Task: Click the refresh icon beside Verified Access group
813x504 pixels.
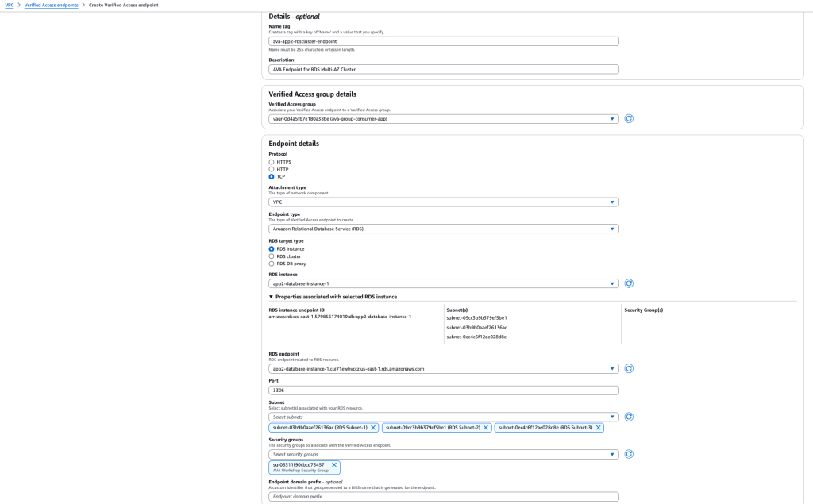Action: click(629, 117)
